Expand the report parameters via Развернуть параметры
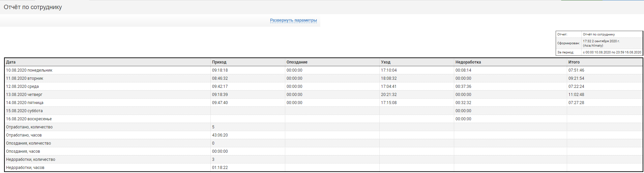 (293, 20)
